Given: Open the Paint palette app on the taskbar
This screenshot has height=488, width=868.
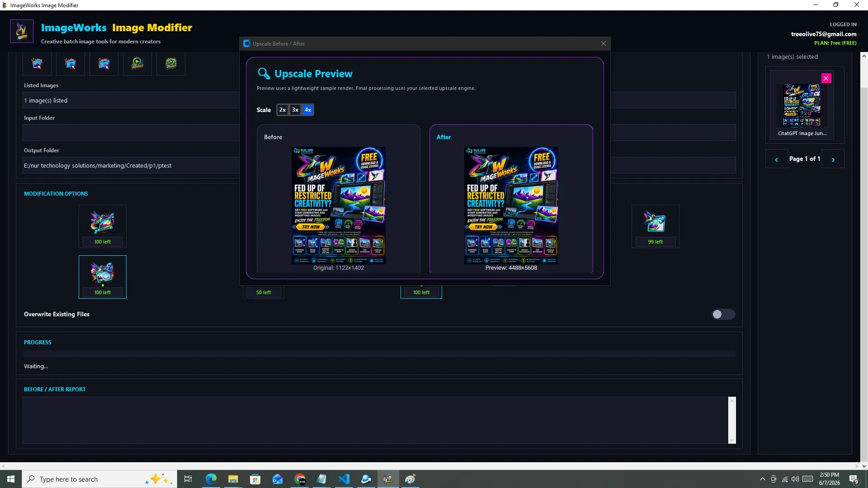Looking at the screenshot, I should tap(410, 479).
